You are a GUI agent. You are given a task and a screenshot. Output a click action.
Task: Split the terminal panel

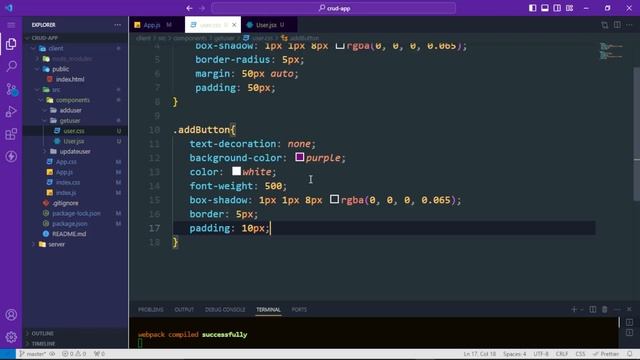click(x=593, y=309)
